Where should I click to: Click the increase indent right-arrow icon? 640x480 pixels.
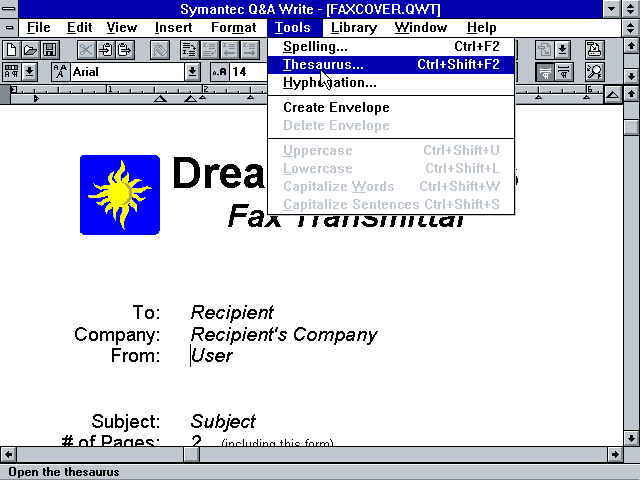pos(249,50)
